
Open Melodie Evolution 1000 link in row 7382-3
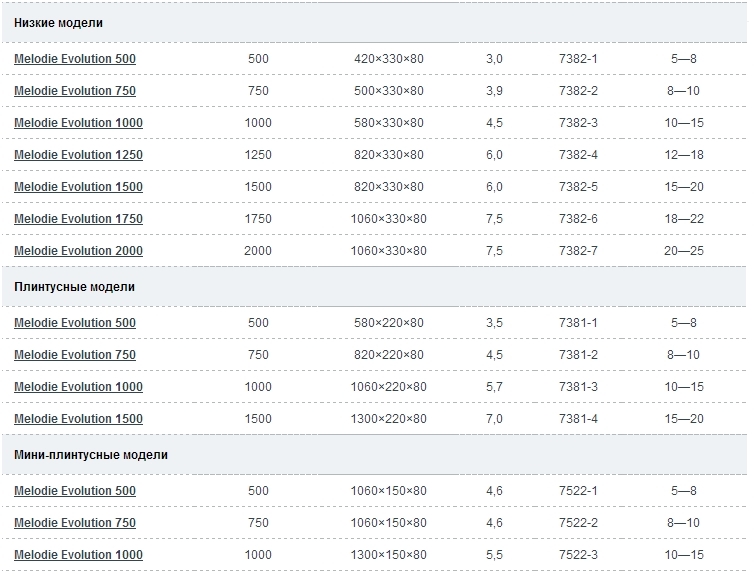pyautogui.click(x=78, y=123)
